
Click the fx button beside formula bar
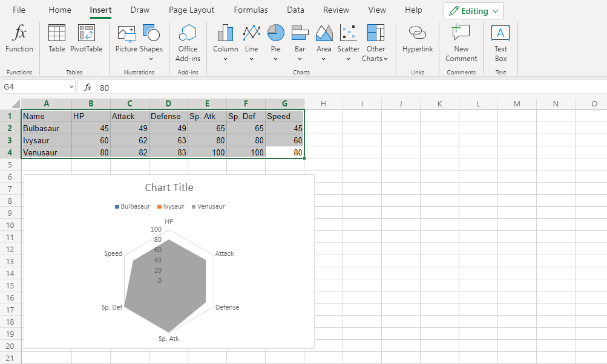coord(87,87)
